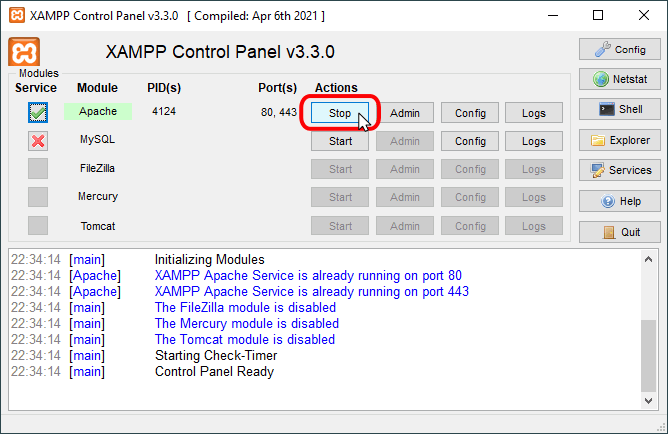Open Netstat via the globe button
The image size is (668, 434).
pos(619,79)
